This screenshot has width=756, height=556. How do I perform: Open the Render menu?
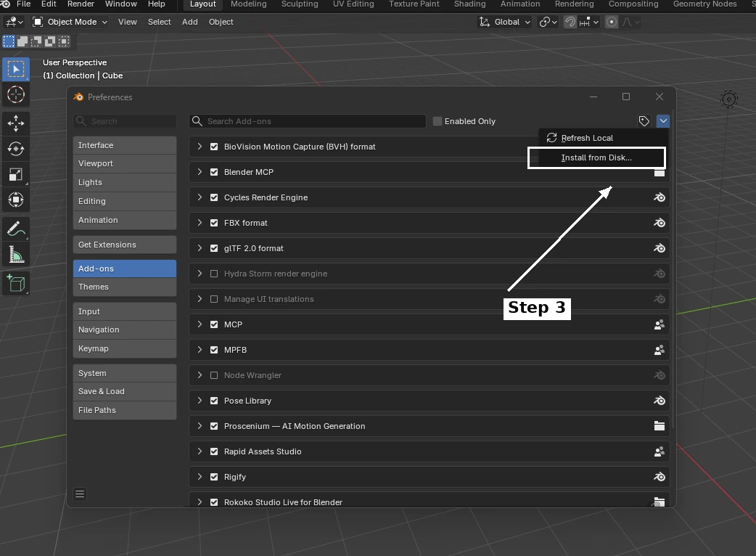(81, 4)
